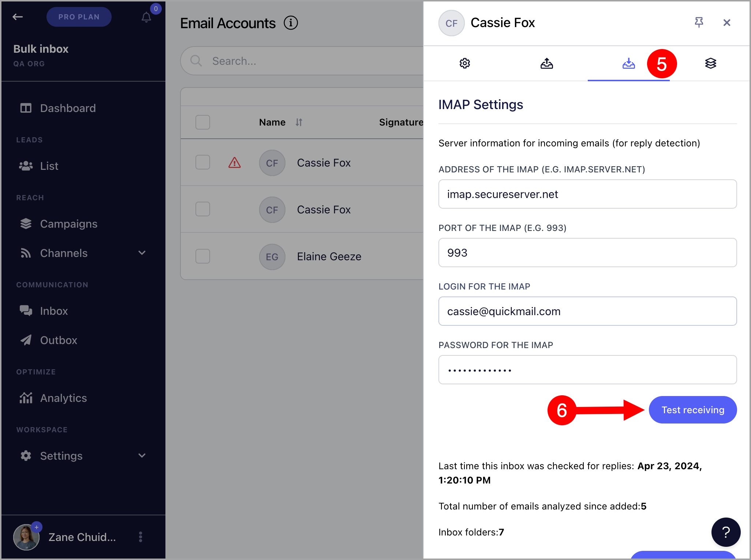Click the Email Accounts info icon
The width and height of the screenshot is (751, 560).
291,23
